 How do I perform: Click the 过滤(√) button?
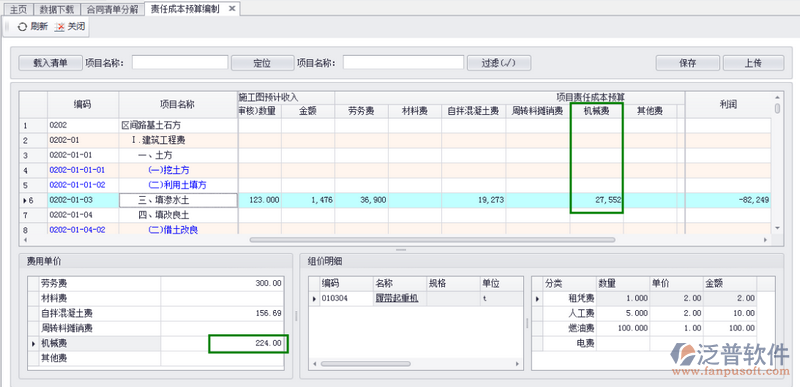pos(499,63)
